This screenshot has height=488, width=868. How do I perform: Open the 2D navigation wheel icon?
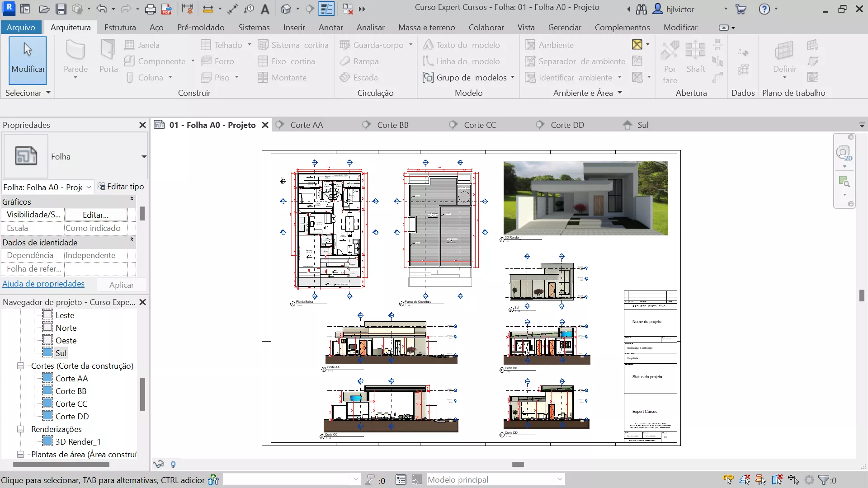coord(844,154)
